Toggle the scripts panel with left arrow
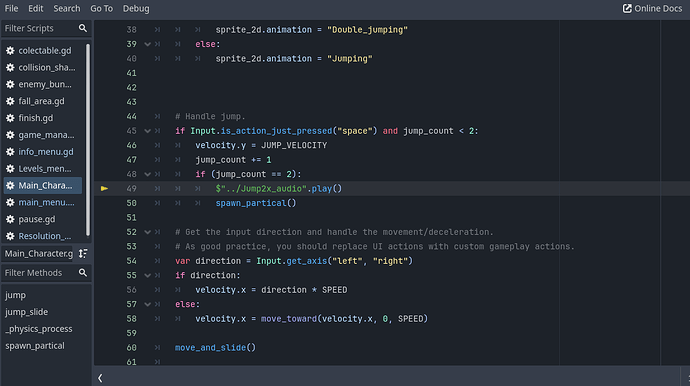 (100, 378)
